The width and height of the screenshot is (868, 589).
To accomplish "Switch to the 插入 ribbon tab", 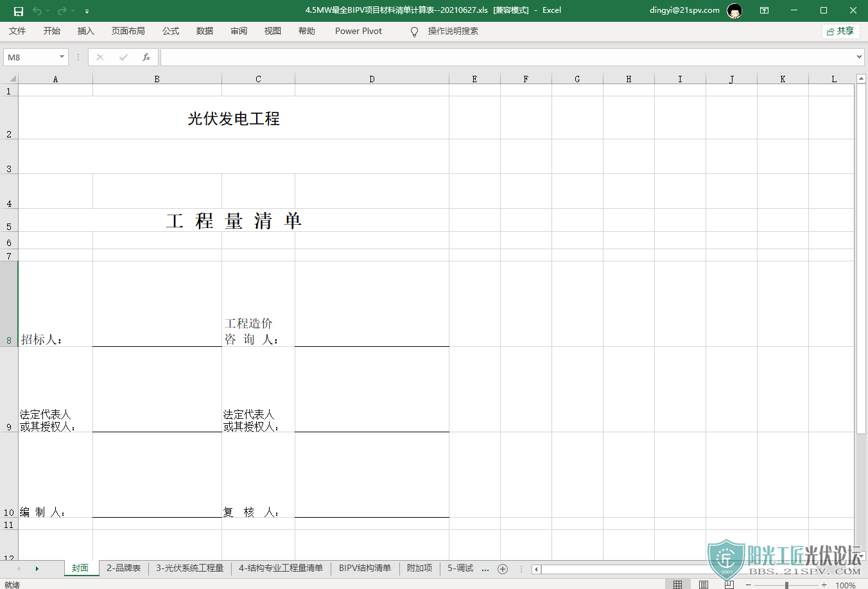I will coord(85,31).
